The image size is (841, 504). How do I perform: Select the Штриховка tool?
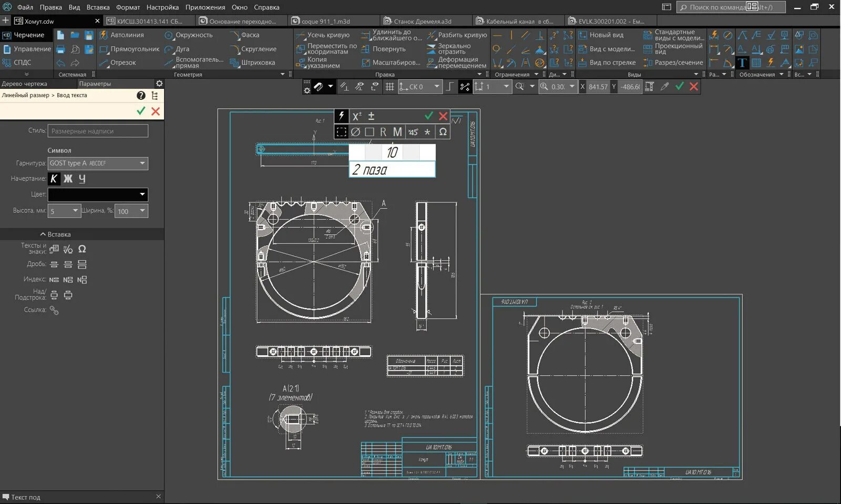point(252,62)
